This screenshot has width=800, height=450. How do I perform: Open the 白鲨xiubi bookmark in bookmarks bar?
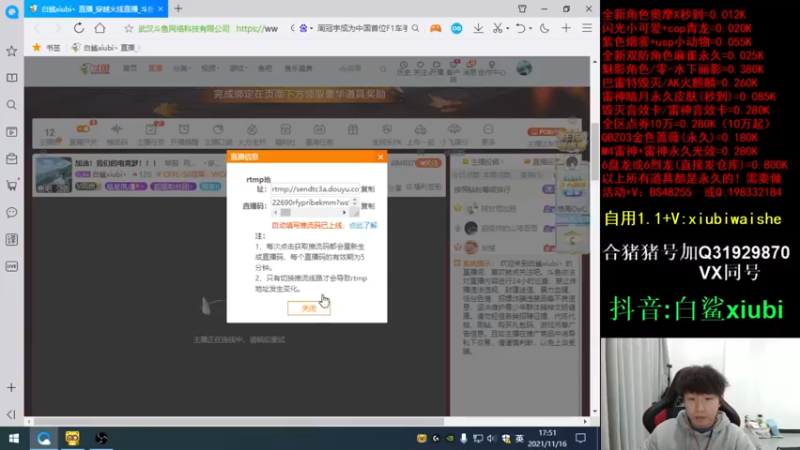104,47
